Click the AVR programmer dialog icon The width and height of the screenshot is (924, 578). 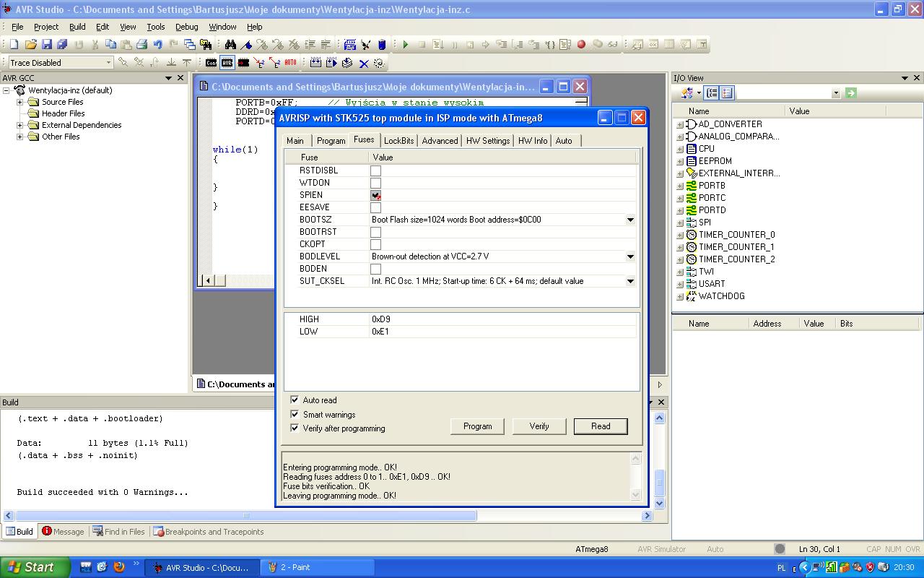[227, 63]
